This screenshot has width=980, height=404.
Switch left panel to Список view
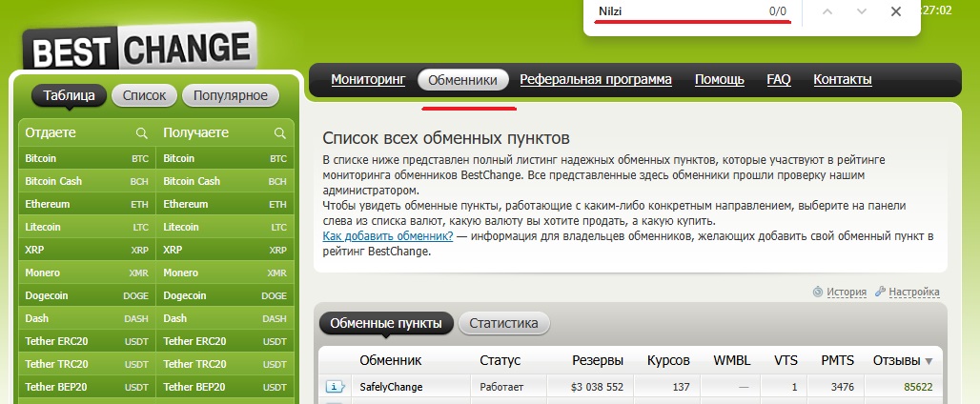[144, 95]
